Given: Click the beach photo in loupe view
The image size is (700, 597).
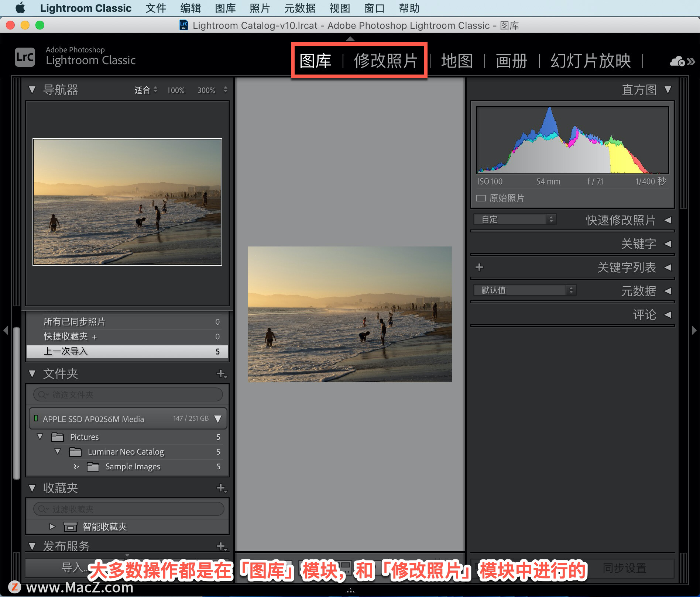Looking at the screenshot, I should [x=350, y=314].
